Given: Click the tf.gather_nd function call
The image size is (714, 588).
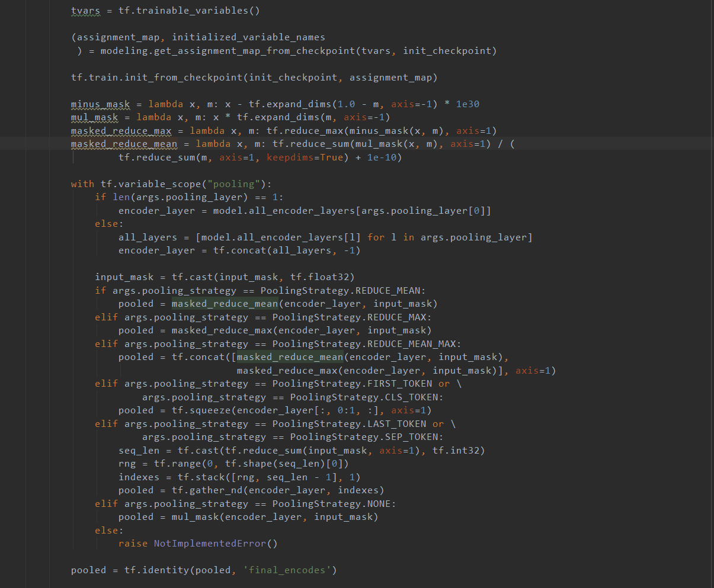Looking at the screenshot, I should (212, 490).
